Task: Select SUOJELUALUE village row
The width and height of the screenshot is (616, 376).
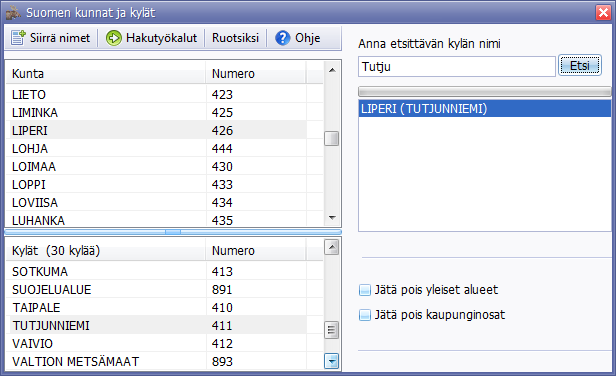Action: click(156, 290)
